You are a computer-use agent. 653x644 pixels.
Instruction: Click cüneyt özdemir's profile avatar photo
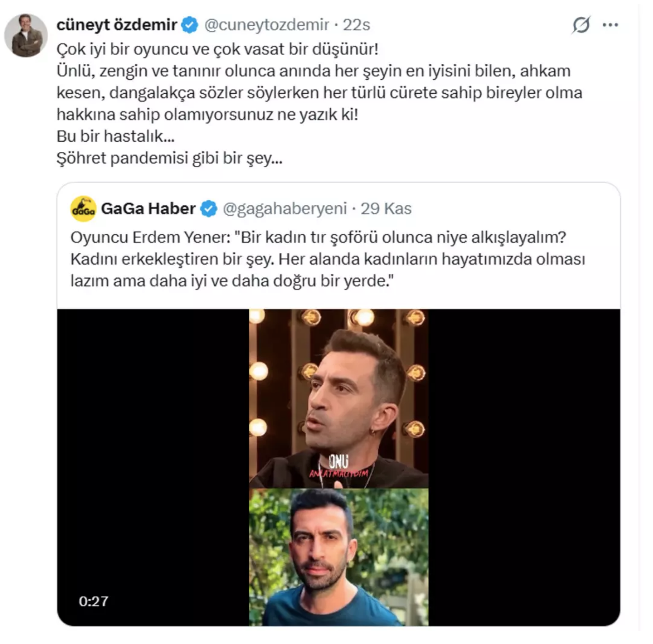(x=26, y=35)
